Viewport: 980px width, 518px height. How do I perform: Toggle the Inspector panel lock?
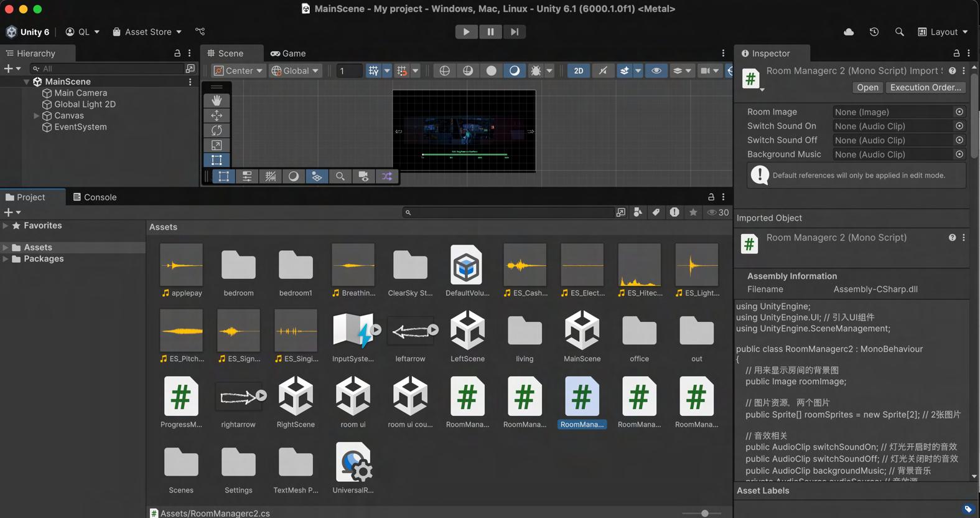(956, 54)
